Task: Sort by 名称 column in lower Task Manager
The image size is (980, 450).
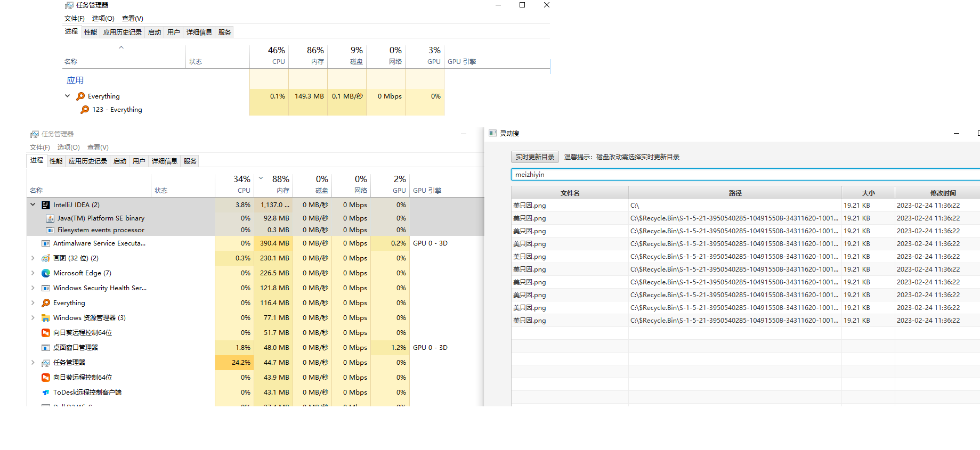Action: click(89, 185)
